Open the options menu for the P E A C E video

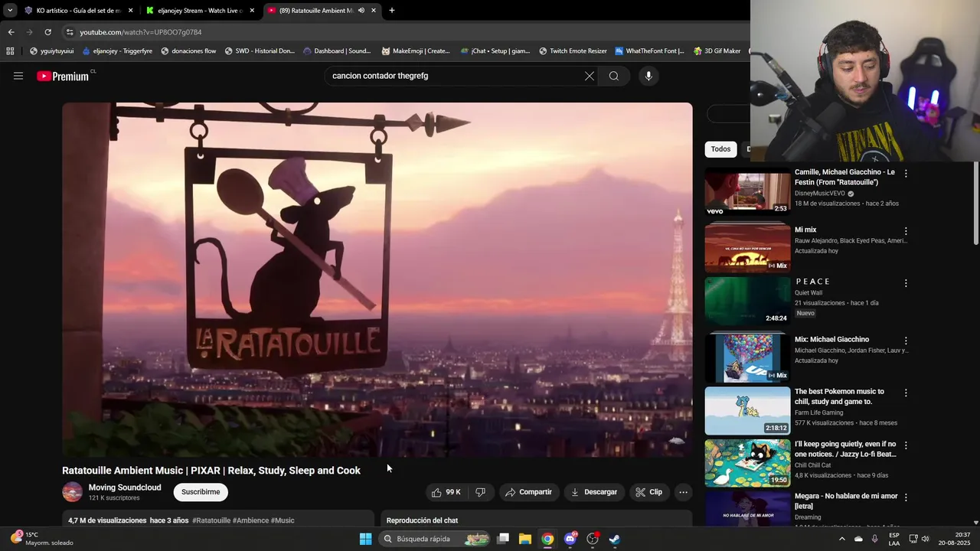(906, 283)
